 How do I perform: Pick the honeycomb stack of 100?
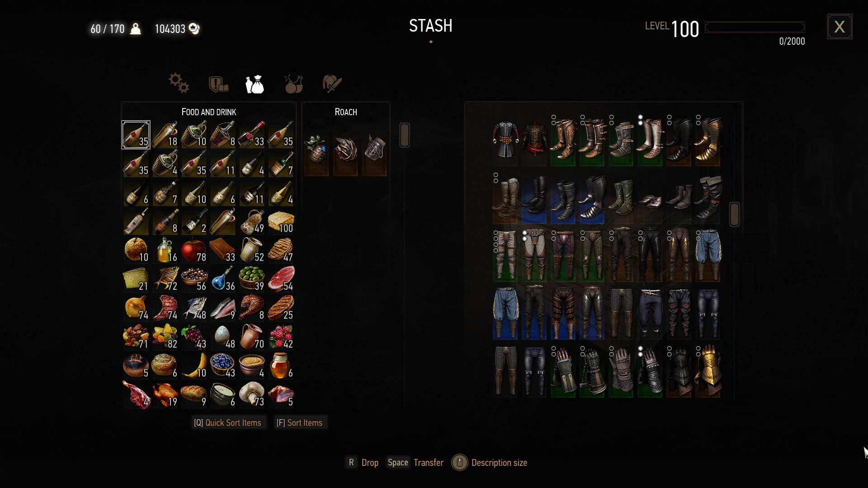281,221
